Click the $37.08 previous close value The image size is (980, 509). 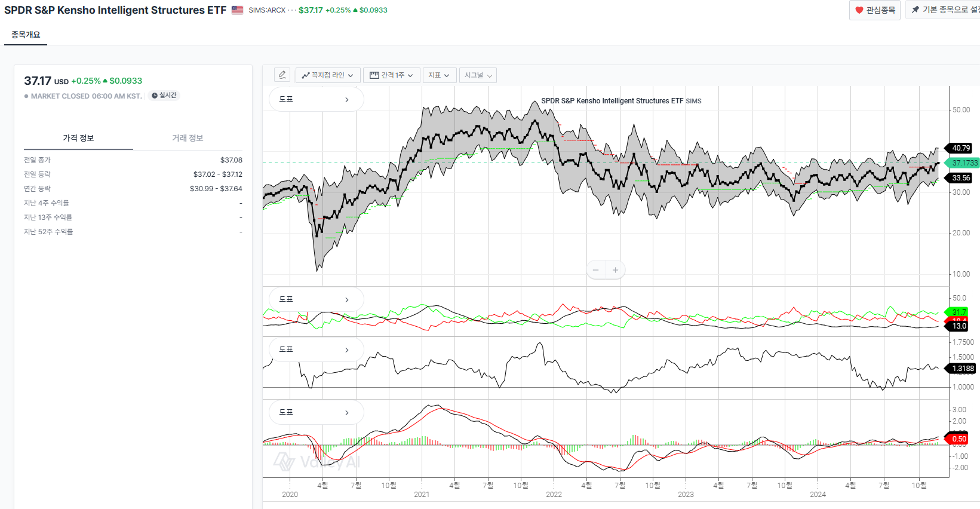click(231, 160)
